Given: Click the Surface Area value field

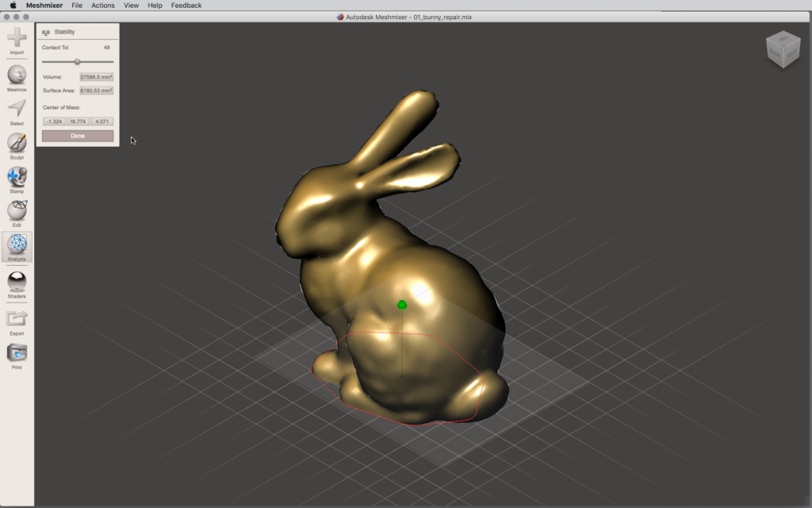Looking at the screenshot, I should click(96, 90).
